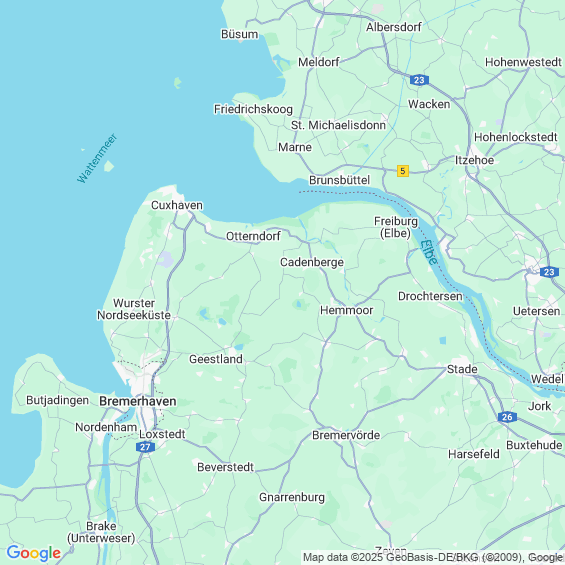Click the Stade town label
Screen dimensions: 565x565
coord(462,369)
